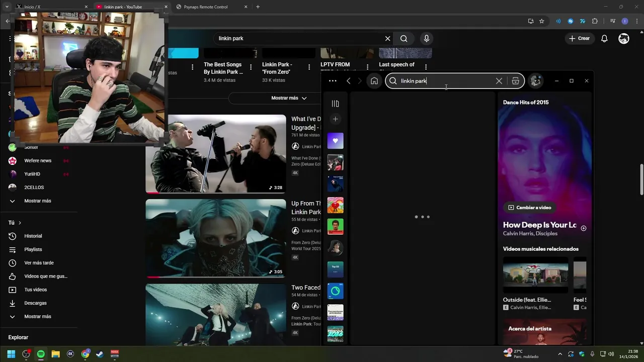
Task: Open a new browser tab
Action: click(258, 7)
